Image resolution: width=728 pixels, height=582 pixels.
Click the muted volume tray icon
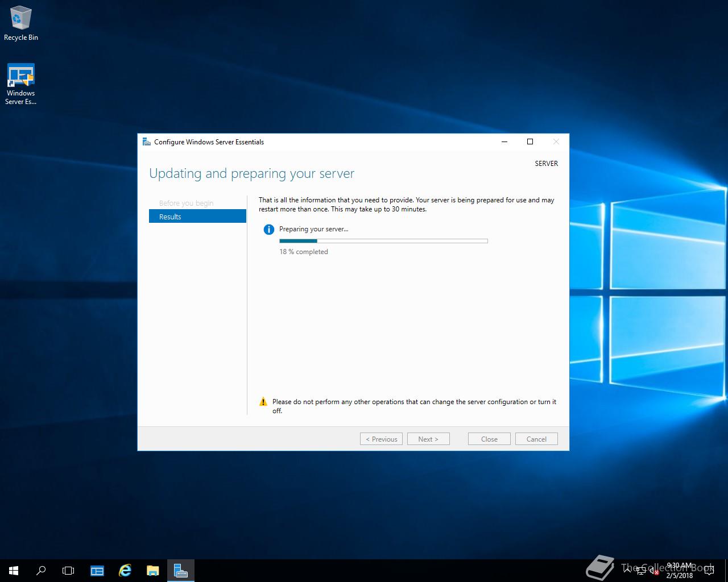point(654,571)
